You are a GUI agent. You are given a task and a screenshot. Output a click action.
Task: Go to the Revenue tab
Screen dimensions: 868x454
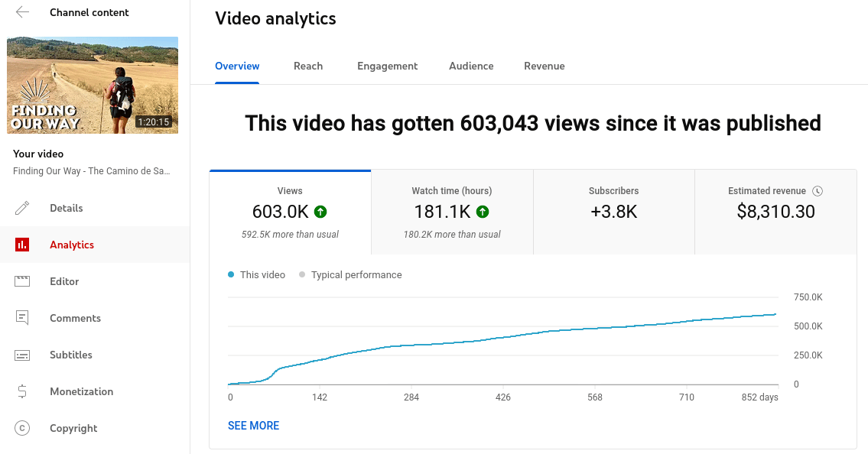click(544, 66)
